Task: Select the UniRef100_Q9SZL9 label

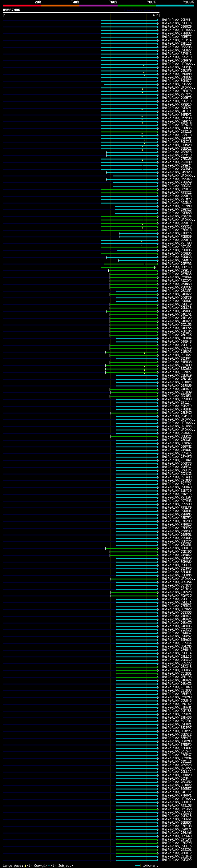Action: tap(177, 132)
